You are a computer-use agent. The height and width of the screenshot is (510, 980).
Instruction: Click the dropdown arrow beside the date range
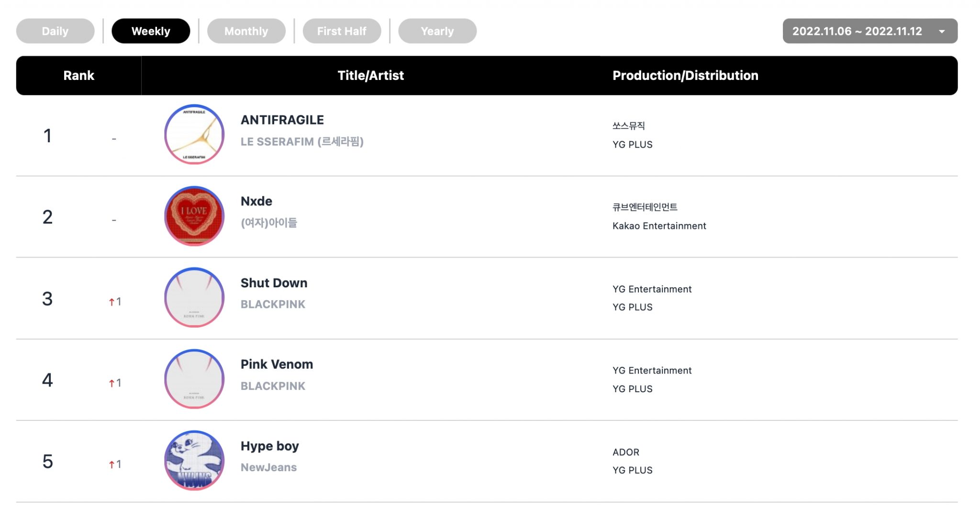(x=942, y=32)
